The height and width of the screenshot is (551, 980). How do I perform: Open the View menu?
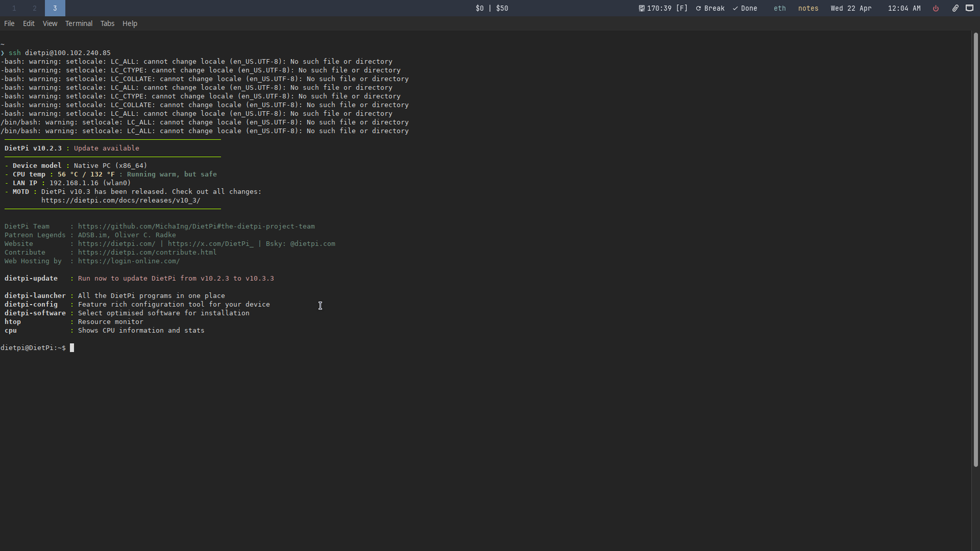click(x=50, y=24)
